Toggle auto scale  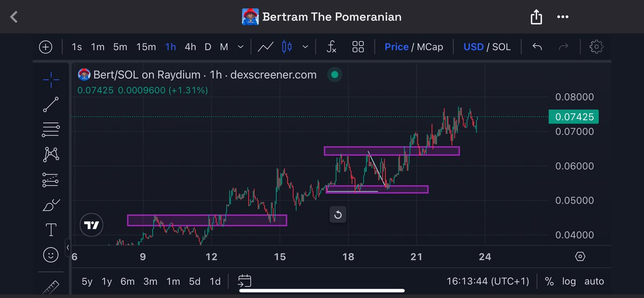594,281
